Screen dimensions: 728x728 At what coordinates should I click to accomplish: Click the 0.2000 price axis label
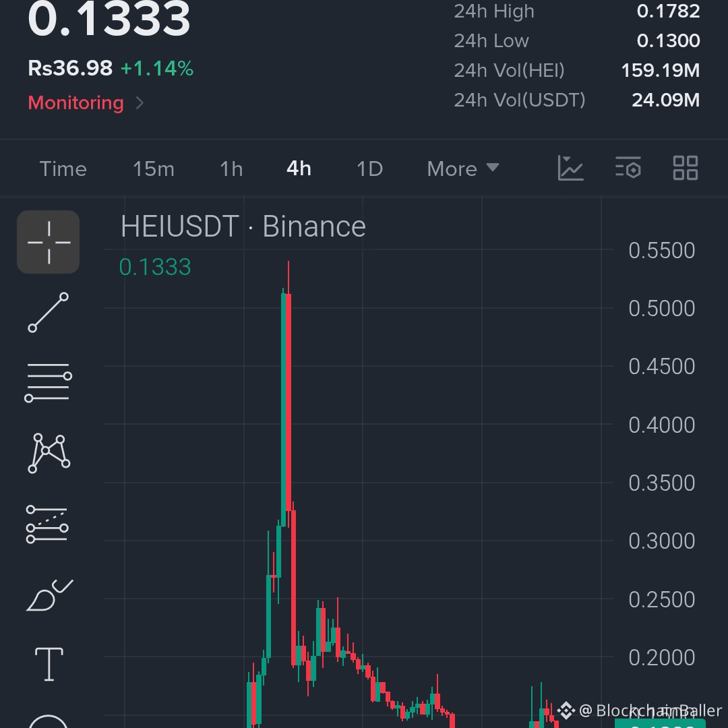[x=662, y=658]
